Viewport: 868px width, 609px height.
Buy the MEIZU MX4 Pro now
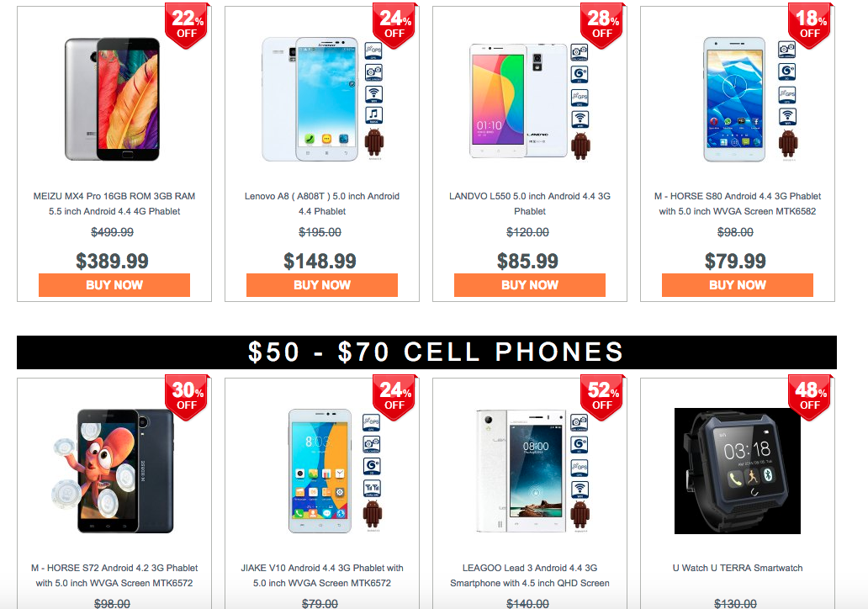pos(114,285)
